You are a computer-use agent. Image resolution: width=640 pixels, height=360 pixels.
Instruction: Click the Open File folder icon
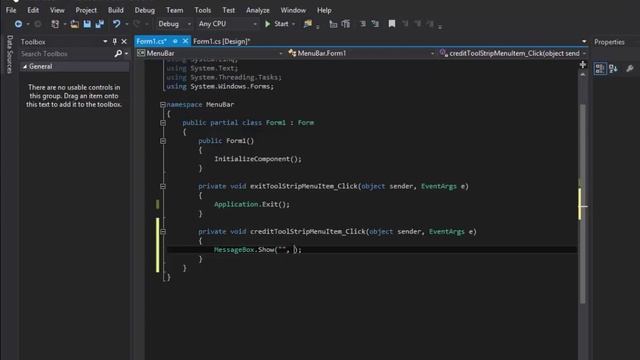pyautogui.click(x=74, y=24)
